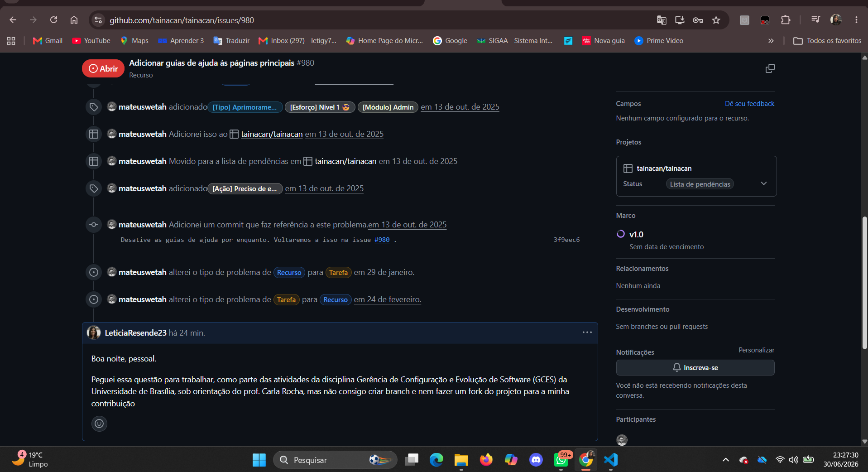Open the Maps bookmark
This screenshot has width=868, height=472.
coord(134,41)
